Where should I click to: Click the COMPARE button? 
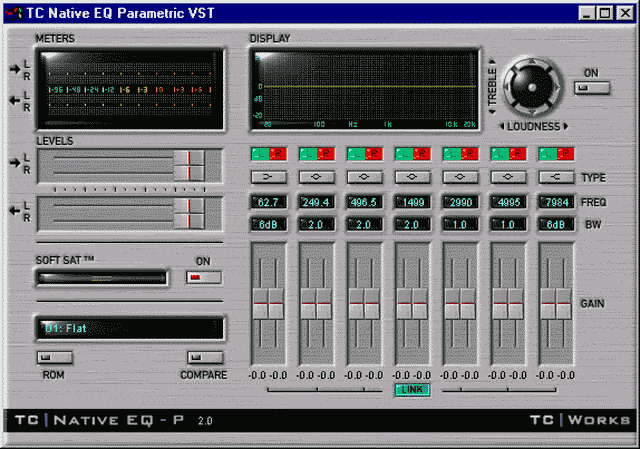pos(205,358)
